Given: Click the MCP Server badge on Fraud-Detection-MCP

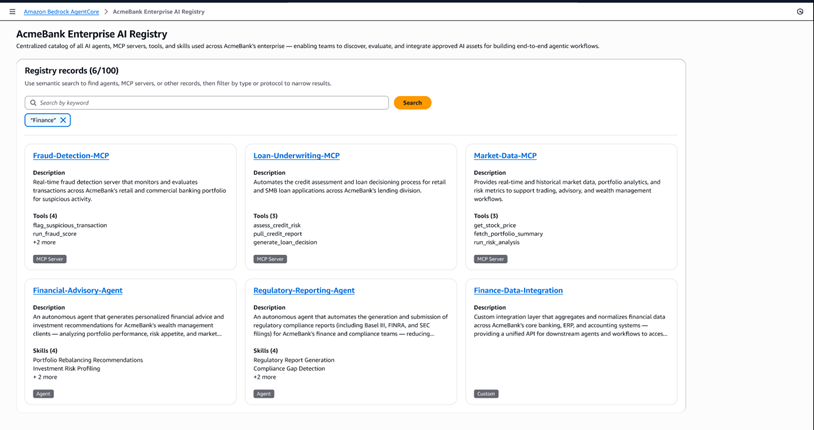Looking at the screenshot, I should point(50,259).
